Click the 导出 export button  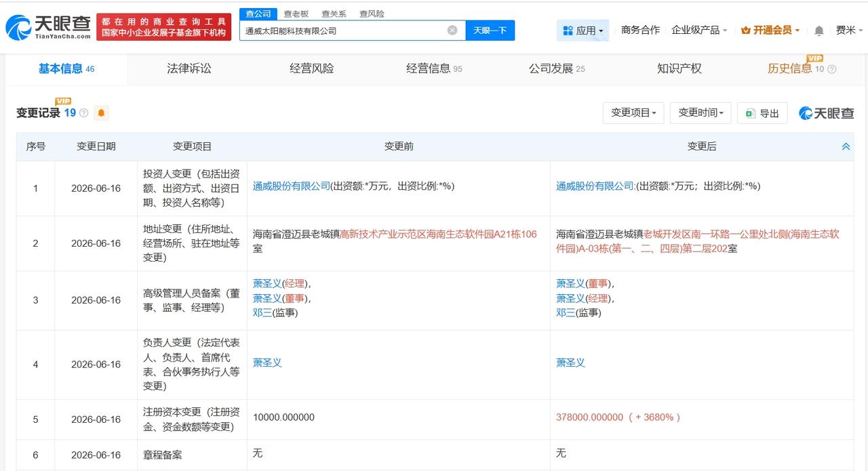[x=762, y=113]
